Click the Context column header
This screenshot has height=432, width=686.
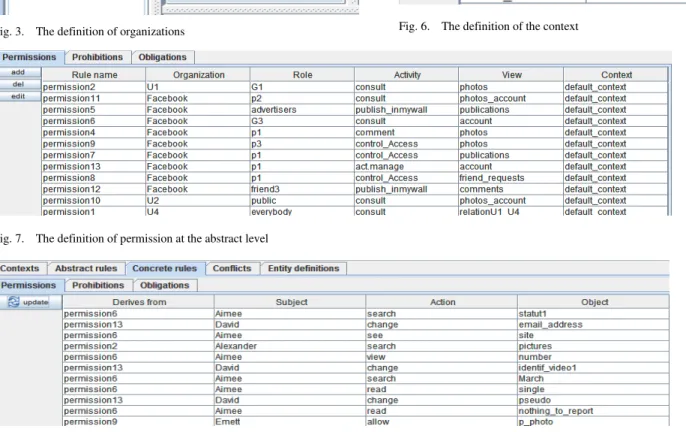(x=616, y=75)
